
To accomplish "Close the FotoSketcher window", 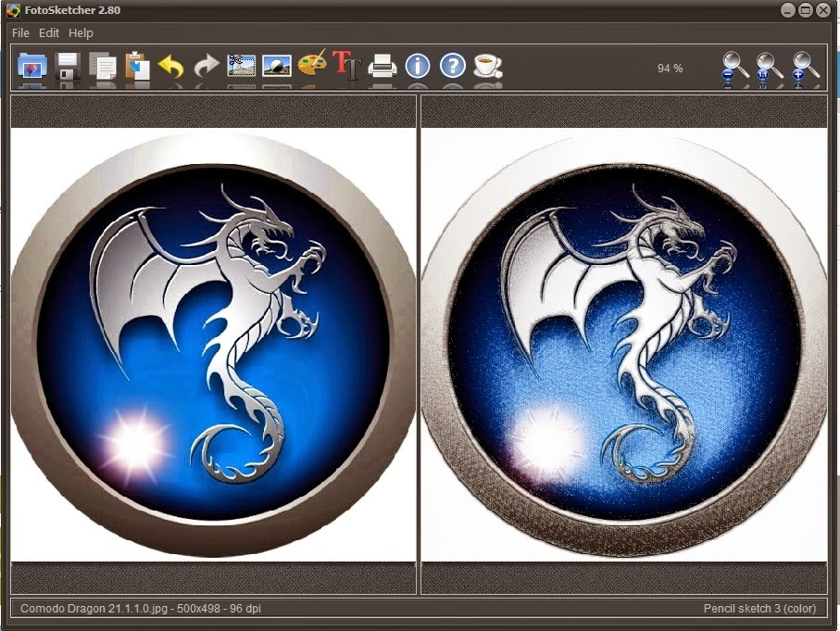I will click(823, 10).
